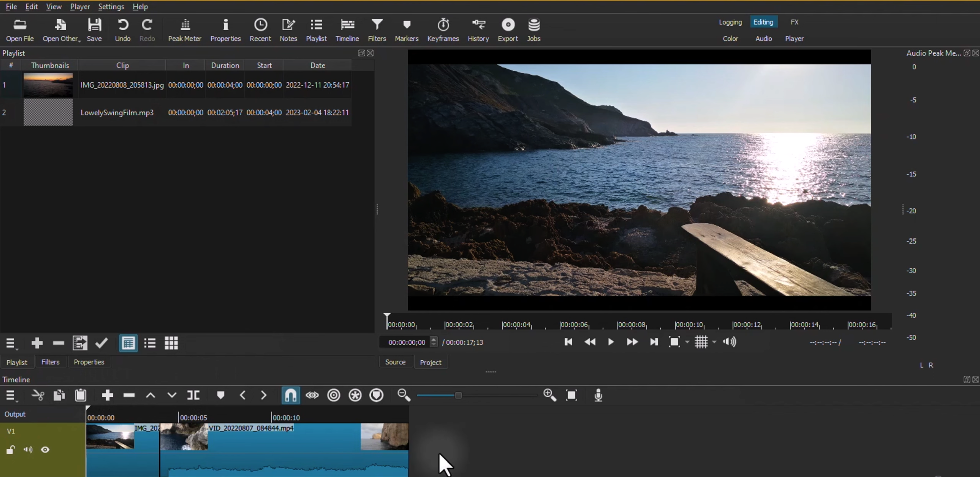Open the Export panel
Image resolution: width=980 pixels, height=477 pixels.
point(508,30)
